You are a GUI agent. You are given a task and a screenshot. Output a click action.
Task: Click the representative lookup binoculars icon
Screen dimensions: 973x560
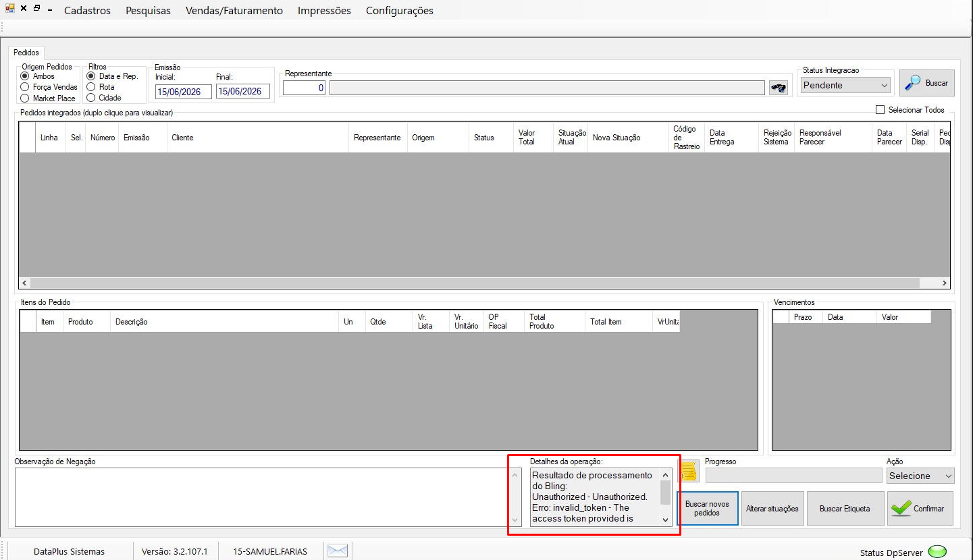pyautogui.click(x=778, y=88)
